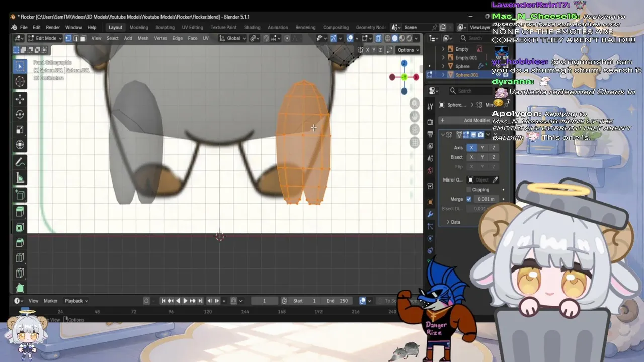Screen dimensions: 644x362
Task: Expand the Sphere outliner item
Action: coord(443,66)
